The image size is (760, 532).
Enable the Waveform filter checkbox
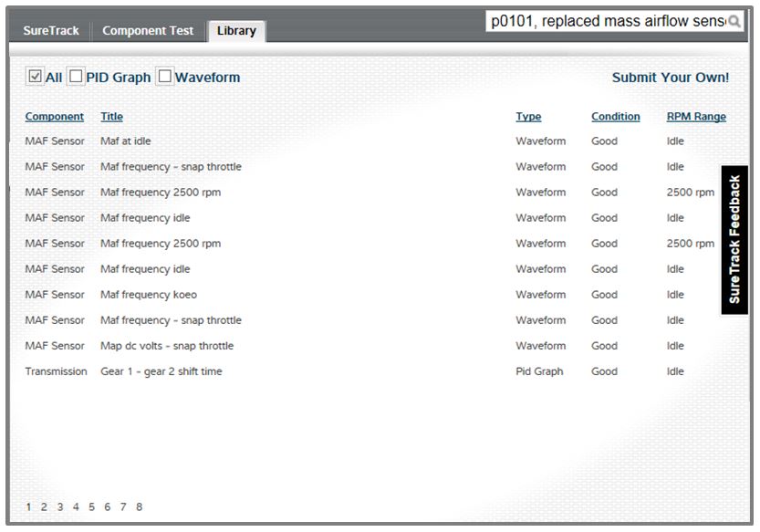pos(165,77)
